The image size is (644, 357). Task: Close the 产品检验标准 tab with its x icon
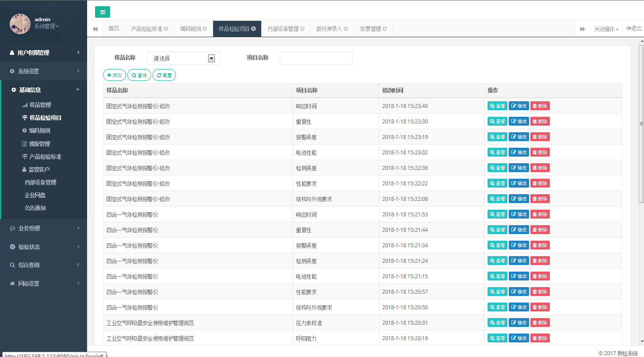click(x=166, y=29)
